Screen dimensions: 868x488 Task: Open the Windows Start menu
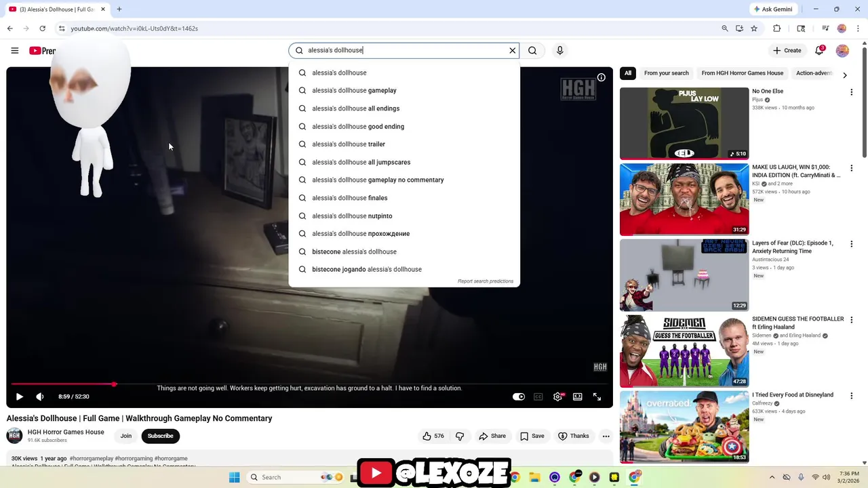234,477
